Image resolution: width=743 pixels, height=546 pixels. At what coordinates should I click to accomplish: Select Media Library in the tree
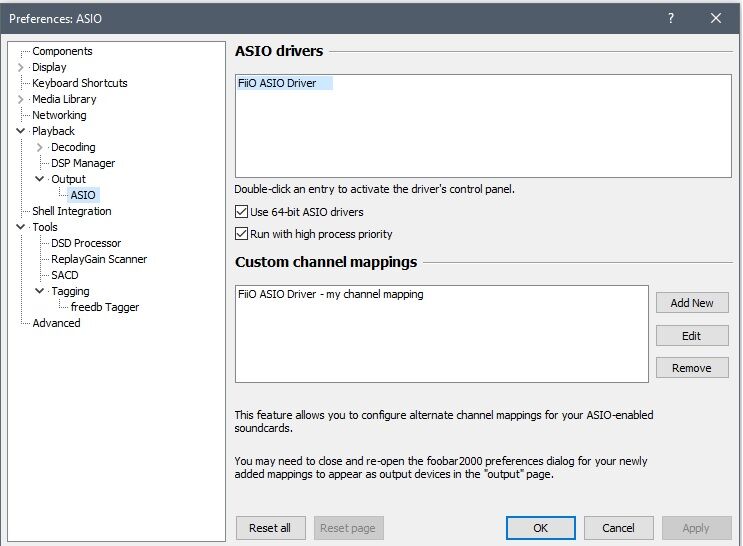point(64,99)
